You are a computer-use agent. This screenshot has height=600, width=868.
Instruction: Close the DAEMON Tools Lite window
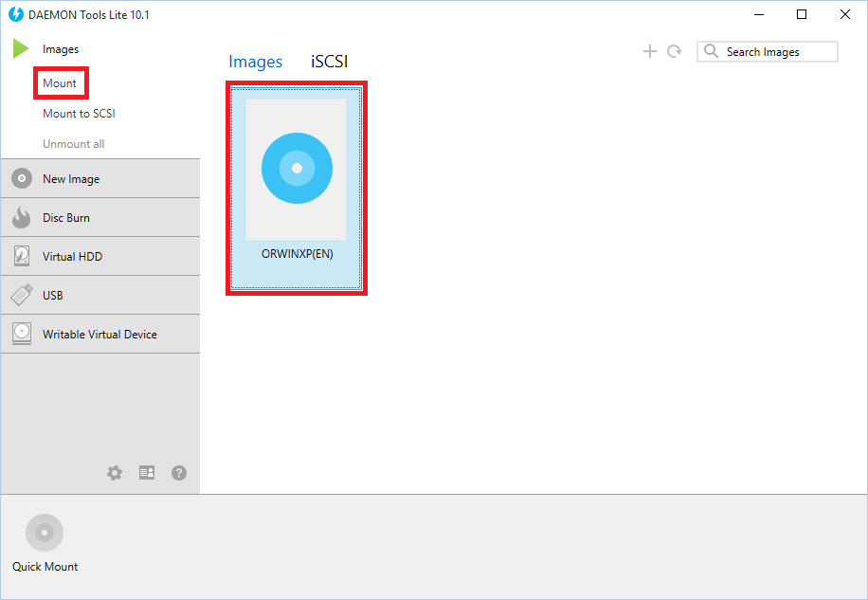click(844, 14)
